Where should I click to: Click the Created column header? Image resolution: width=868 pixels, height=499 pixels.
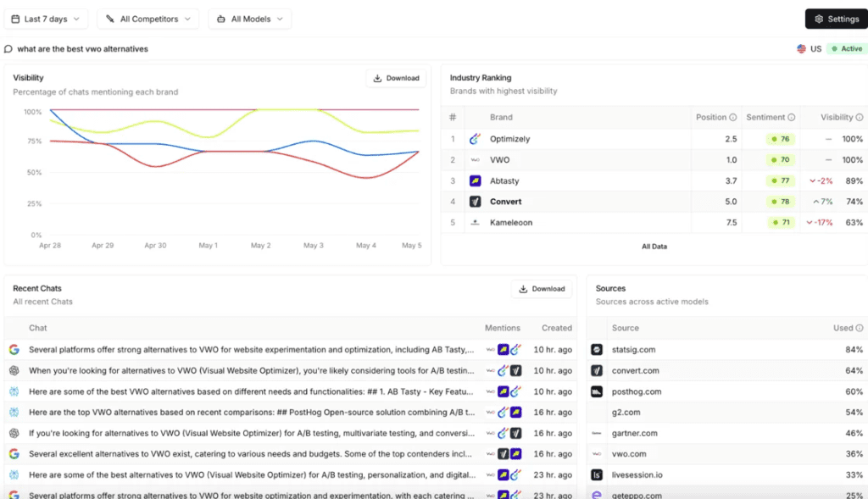click(x=556, y=328)
